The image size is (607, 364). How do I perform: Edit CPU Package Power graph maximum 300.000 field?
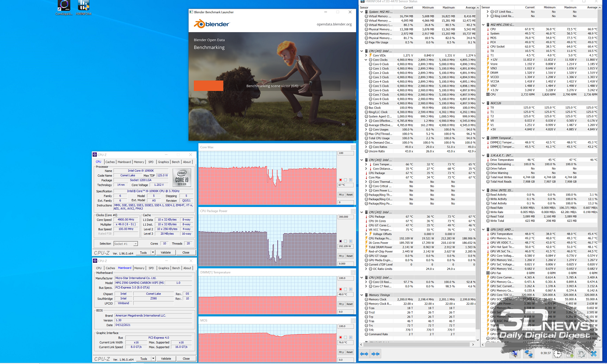pos(346,217)
